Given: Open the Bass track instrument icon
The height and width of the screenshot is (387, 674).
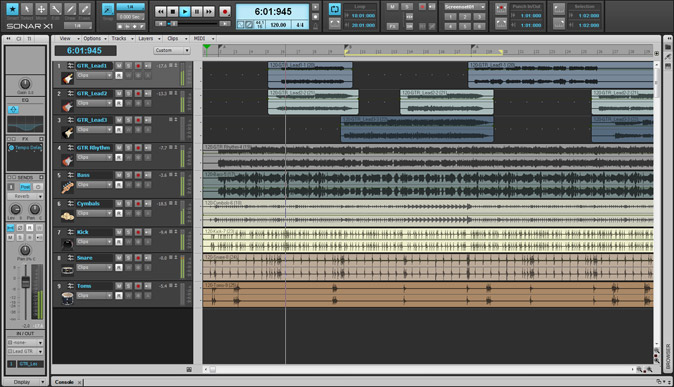Looking at the screenshot, I should [x=67, y=187].
